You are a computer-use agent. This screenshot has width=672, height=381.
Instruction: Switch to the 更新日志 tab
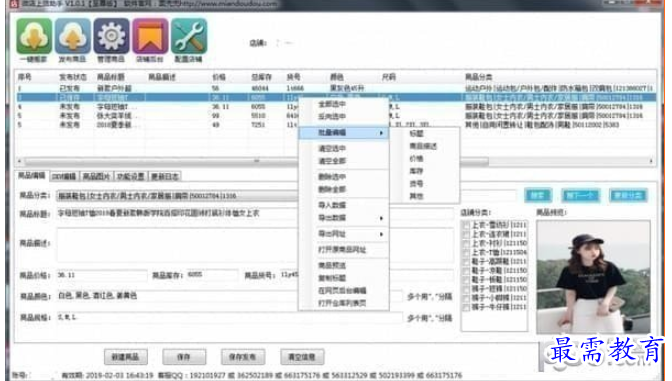[165, 177]
